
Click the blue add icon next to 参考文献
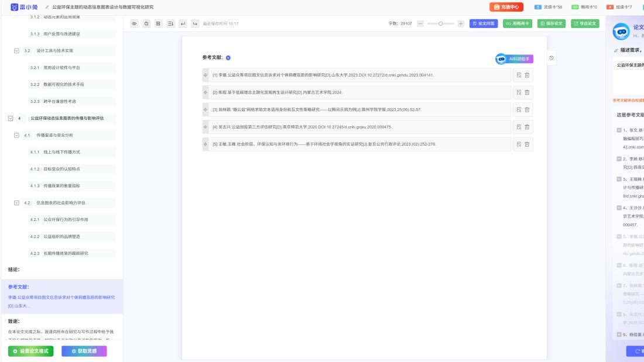point(228,58)
